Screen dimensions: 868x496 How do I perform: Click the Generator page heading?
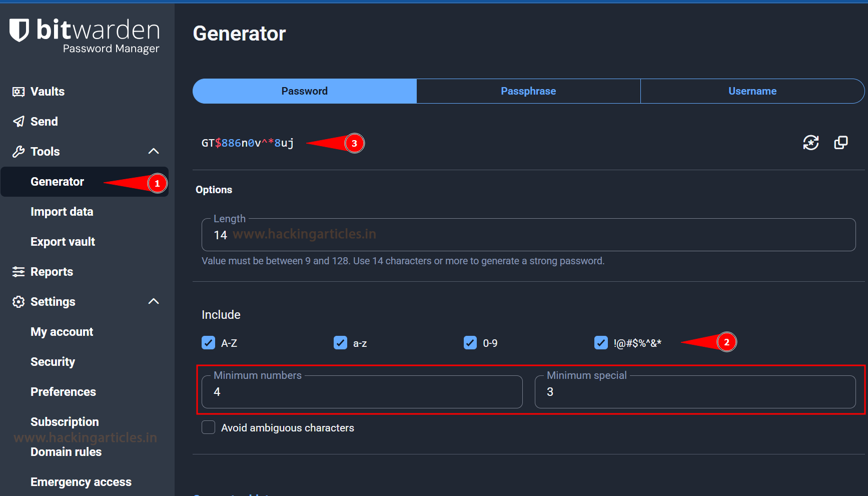click(239, 34)
